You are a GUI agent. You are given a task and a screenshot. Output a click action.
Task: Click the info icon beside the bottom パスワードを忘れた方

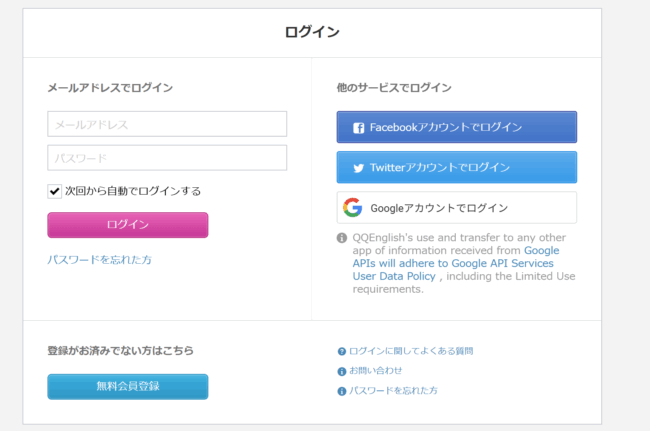coord(342,391)
